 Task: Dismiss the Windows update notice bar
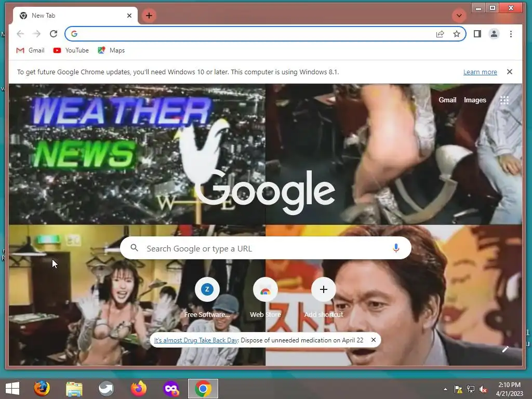tap(509, 72)
